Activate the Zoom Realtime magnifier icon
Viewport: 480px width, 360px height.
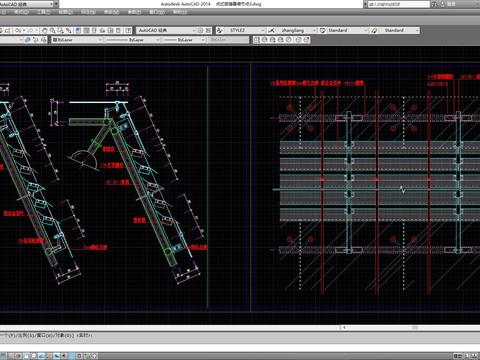click(x=53, y=30)
